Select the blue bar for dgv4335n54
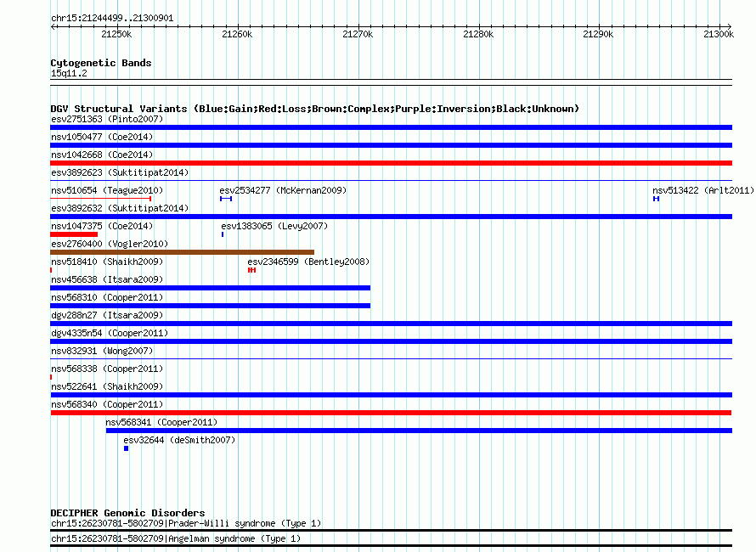 391,341
